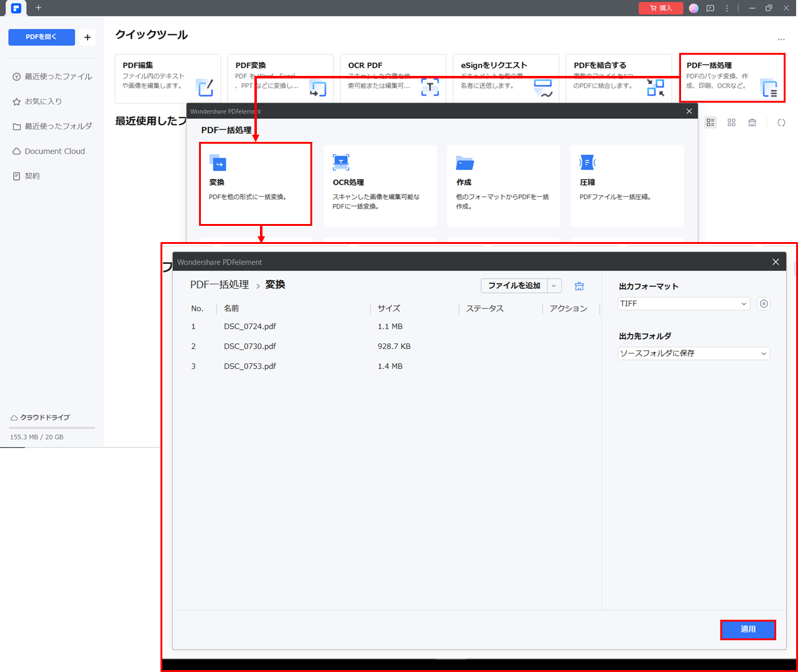This screenshot has height=672, width=798.
Task: Expand the ファイルを追加 dropdown arrow
Action: click(554, 286)
